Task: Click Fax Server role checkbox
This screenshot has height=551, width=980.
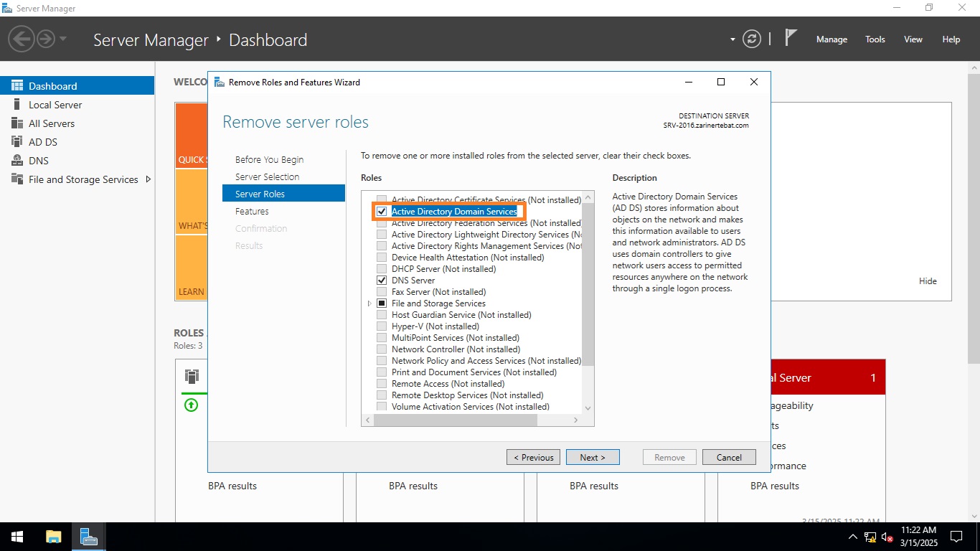Action: [382, 292]
